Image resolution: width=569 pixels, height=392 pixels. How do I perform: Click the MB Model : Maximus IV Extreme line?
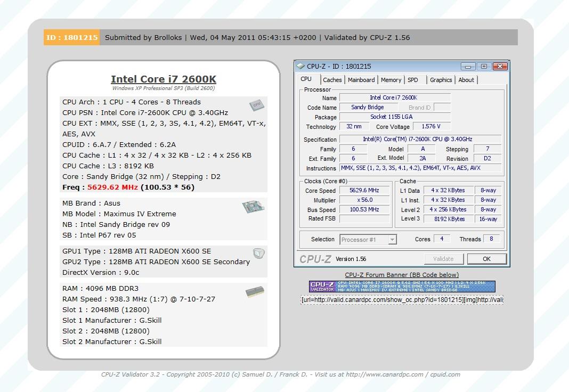119,214
